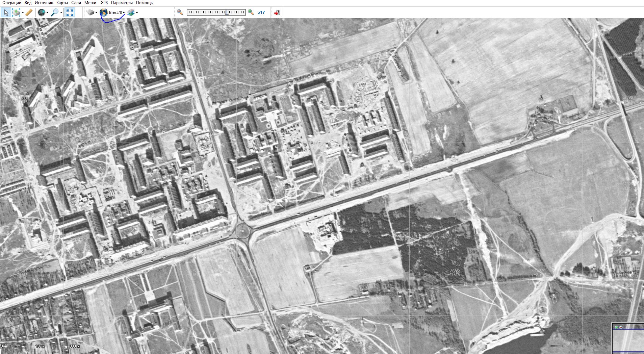644x354 pixels.
Task: Pick the ruler distance measuring tool
Action: [29, 12]
